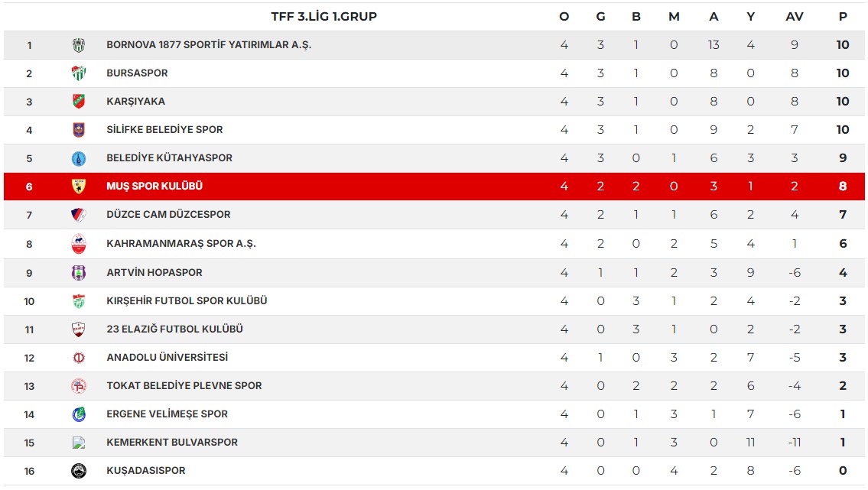Click the Ergene Velimeşe Spor logo
This screenshot has width=868, height=490.
coord(79,414)
